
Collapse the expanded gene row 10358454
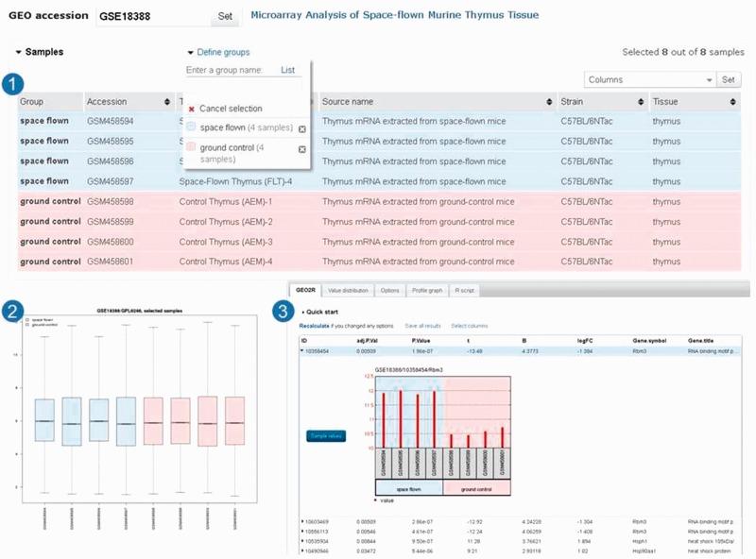tap(302, 349)
